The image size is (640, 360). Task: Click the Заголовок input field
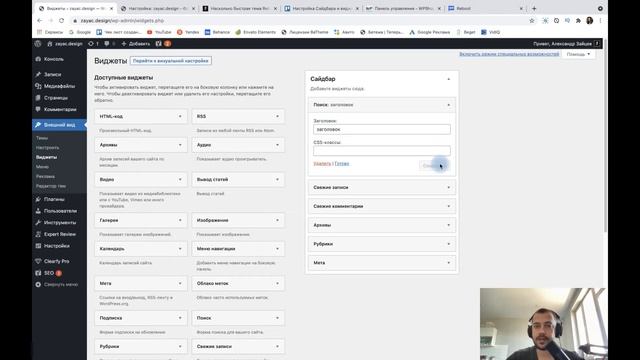click(x=382, y=129)
